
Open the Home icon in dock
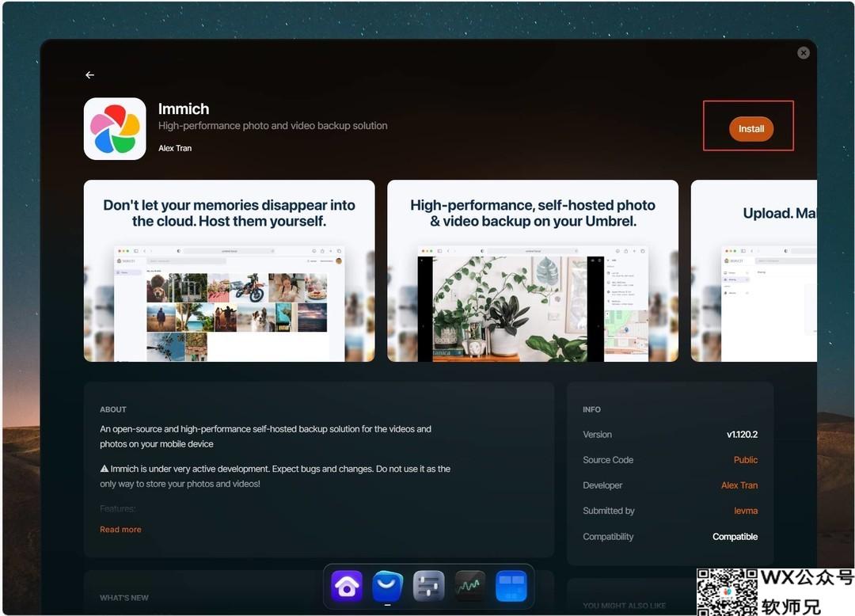347,587
